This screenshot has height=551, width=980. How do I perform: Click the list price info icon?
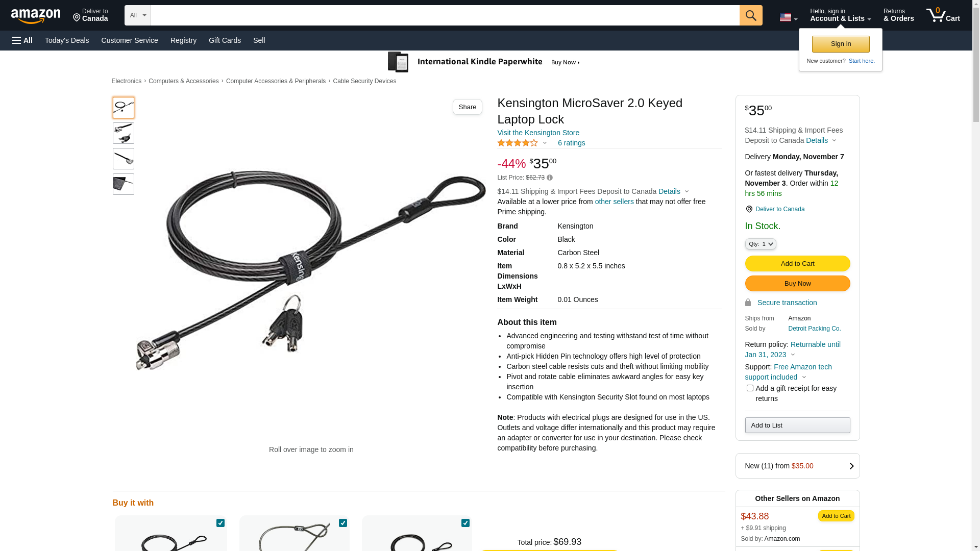[550, 178]
